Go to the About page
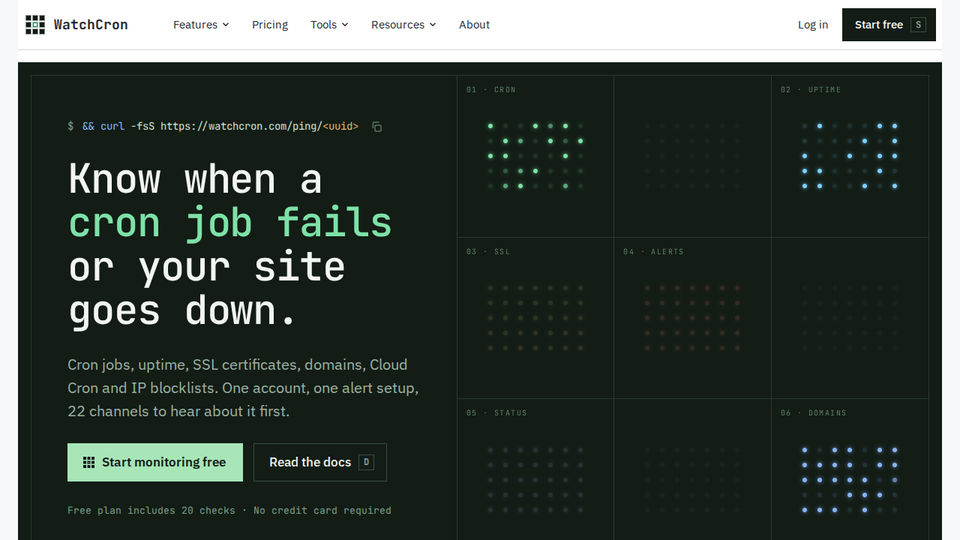Screen dimensions: 960x540 (474, 24)
